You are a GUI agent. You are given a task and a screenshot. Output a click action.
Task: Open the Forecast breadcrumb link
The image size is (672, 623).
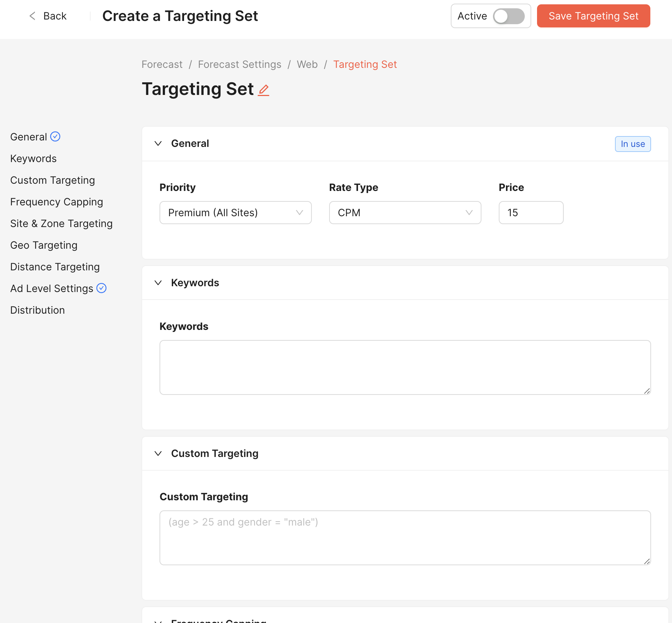click(162, 64)
